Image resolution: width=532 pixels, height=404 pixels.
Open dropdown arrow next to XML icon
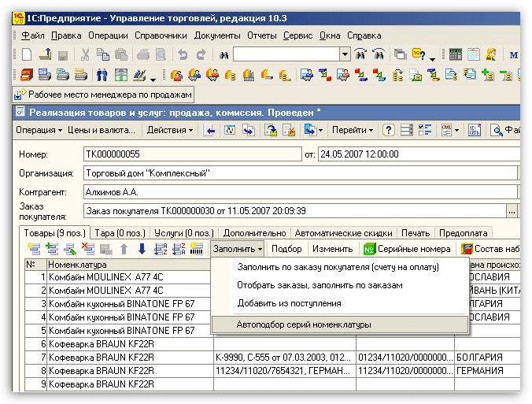pos(457,131)
